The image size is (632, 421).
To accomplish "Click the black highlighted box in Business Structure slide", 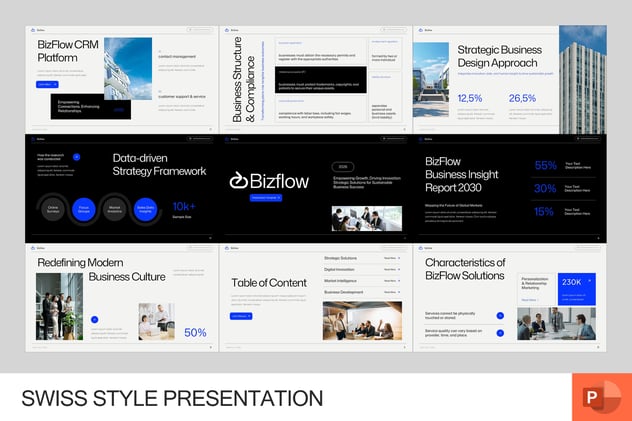I will [x=321, y=80].
